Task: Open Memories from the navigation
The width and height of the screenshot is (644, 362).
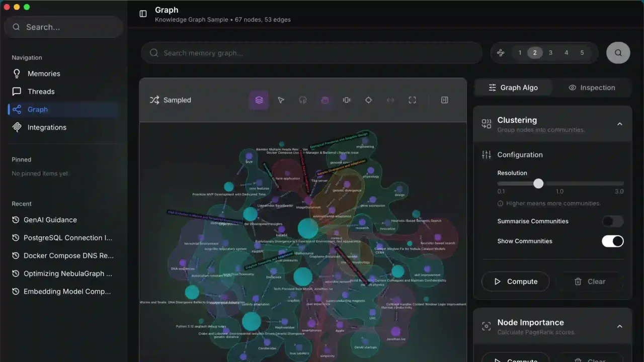Action: pyautogui.click(x=63, y=73)
